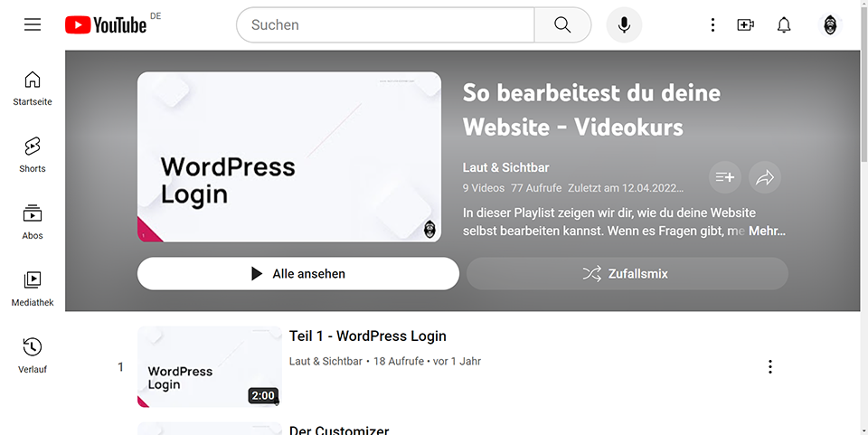Click the page vertical scrollbar
This screenshot has height=435, width=868.
(x=863, y=83)
